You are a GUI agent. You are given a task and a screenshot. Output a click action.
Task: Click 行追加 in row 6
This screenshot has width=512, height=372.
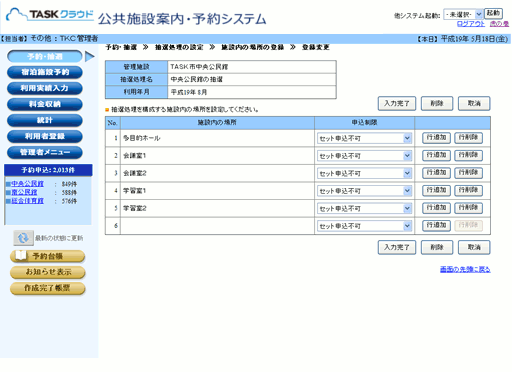pyautogui.click(x=436, y=225)
